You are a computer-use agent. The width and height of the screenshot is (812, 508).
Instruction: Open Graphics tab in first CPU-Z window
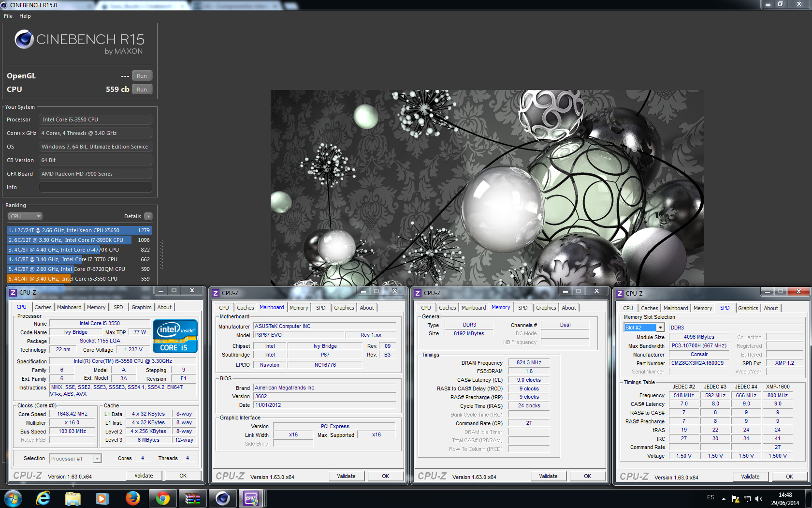pyautogui.click(x=142, y=307)
